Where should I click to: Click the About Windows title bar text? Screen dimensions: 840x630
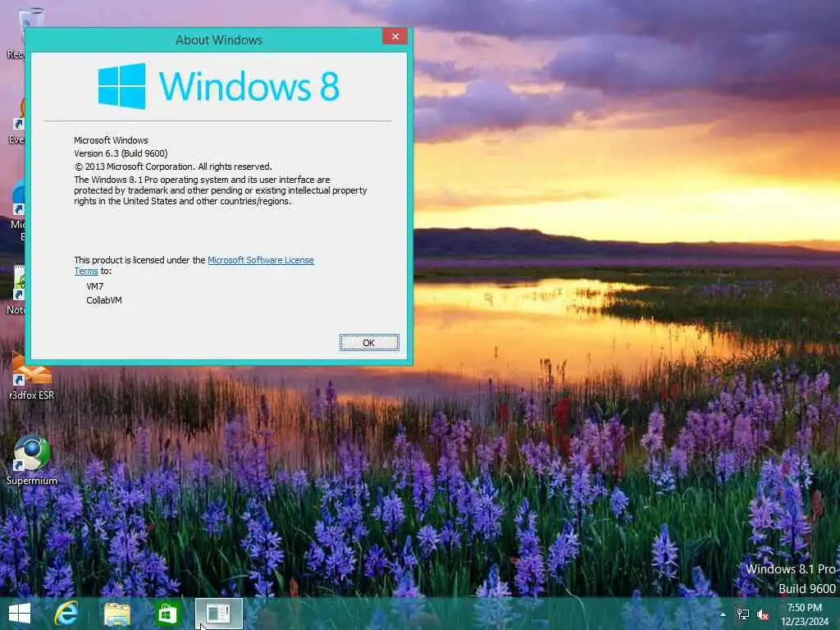[218, 40]
